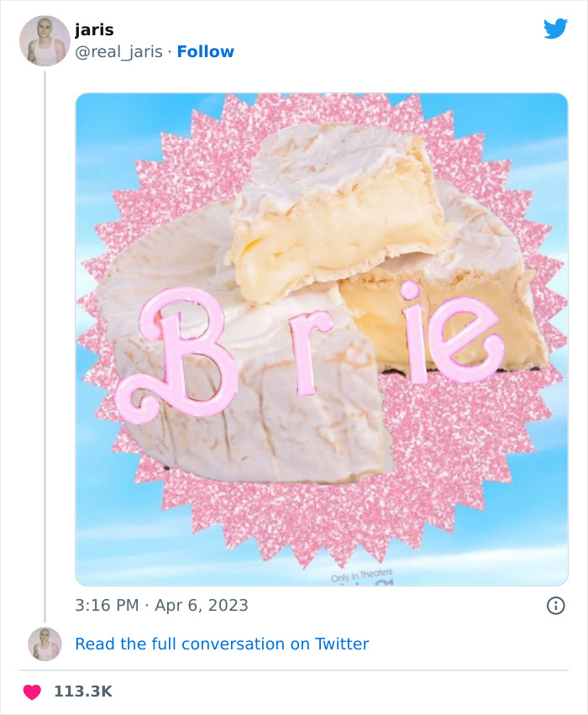Open the @real_jaris handle
588x715 pixels.
click(x=118, y=51)
